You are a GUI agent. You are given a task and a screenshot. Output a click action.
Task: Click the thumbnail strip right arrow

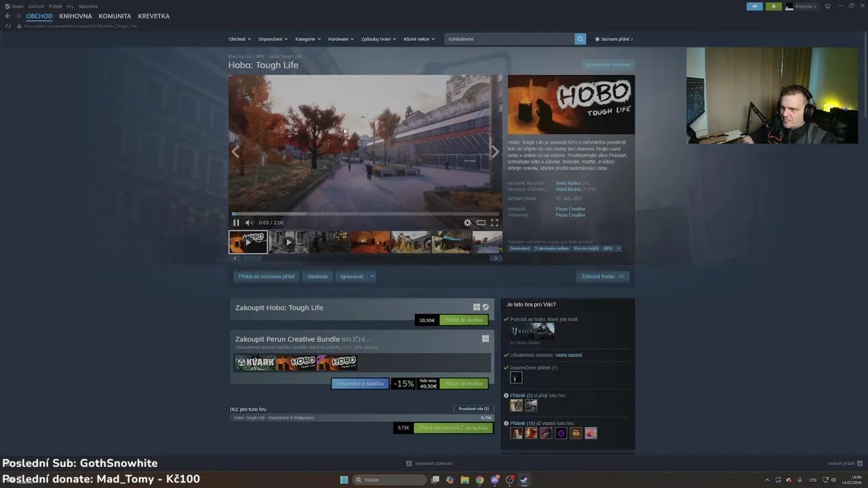[x=496, y=258]
